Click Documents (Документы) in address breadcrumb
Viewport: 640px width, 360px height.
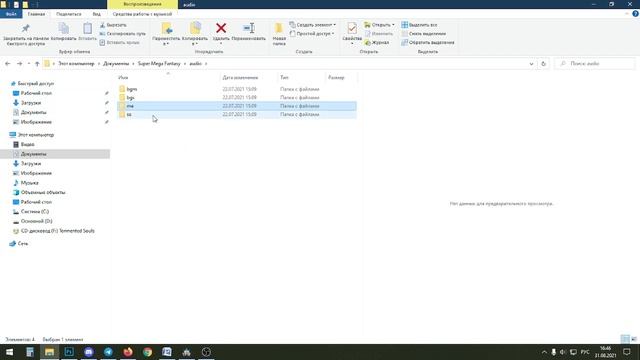(116, 64)
